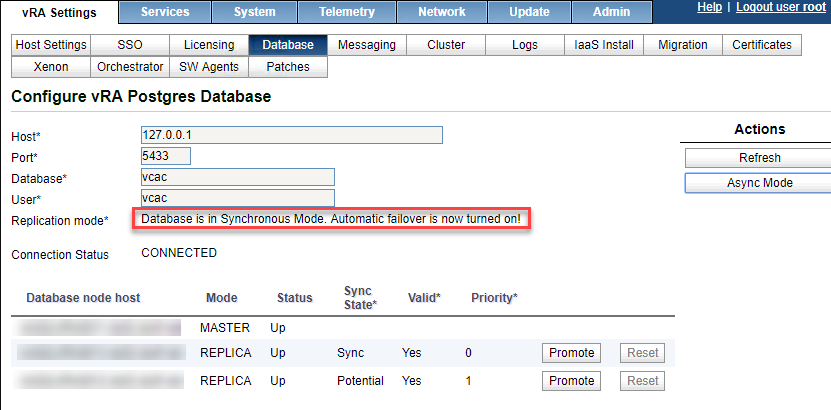
Task: Switch to Licensing sub-tab
Action: tap(209, 45)
